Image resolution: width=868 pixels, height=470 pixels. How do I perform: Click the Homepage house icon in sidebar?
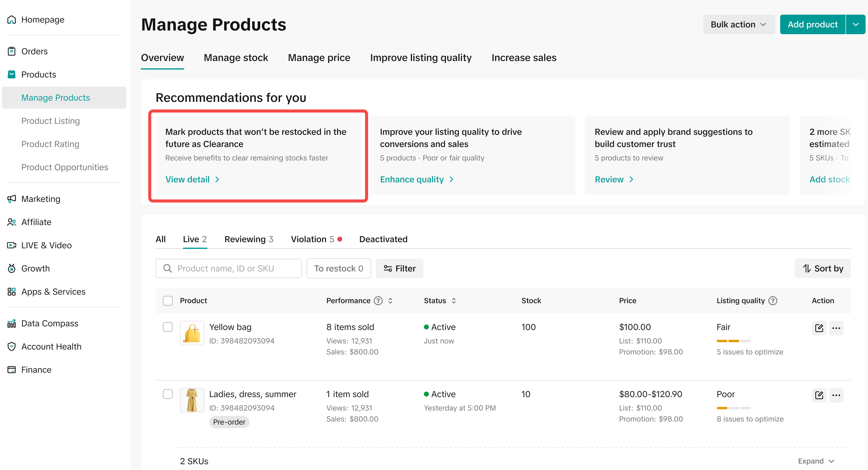(12, 20)
